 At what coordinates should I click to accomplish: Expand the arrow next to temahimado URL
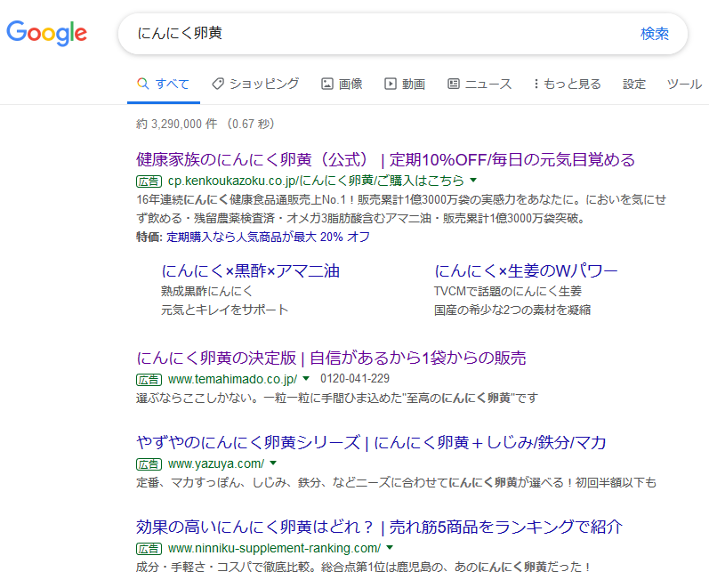coord(306,378)
